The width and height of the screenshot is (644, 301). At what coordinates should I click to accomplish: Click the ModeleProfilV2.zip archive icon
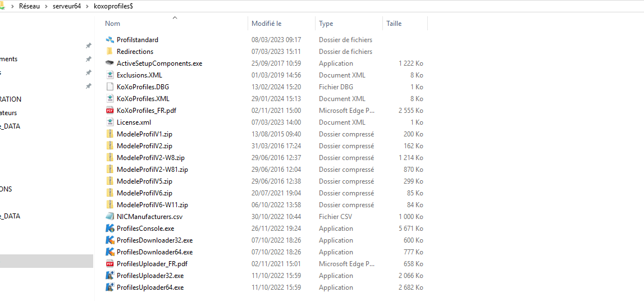109,146
